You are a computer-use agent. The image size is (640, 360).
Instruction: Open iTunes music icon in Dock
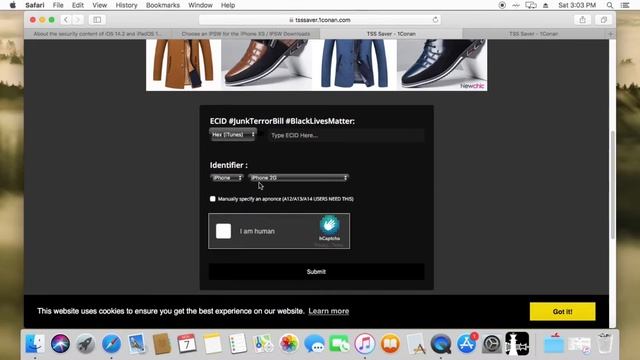(x=364, y=344)
